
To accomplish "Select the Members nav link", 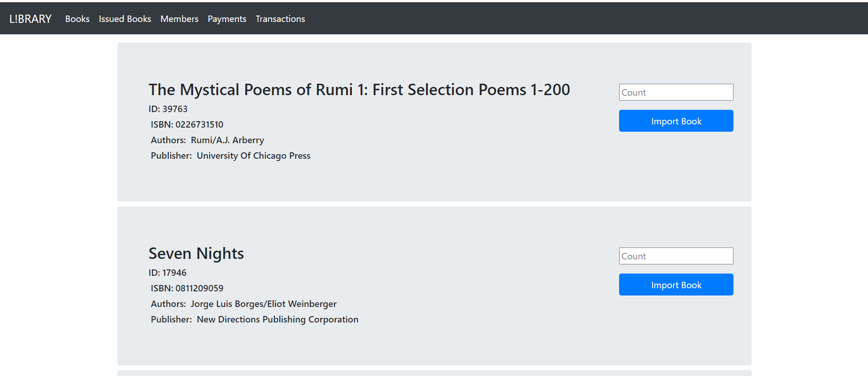I will (x=179, y=19).
